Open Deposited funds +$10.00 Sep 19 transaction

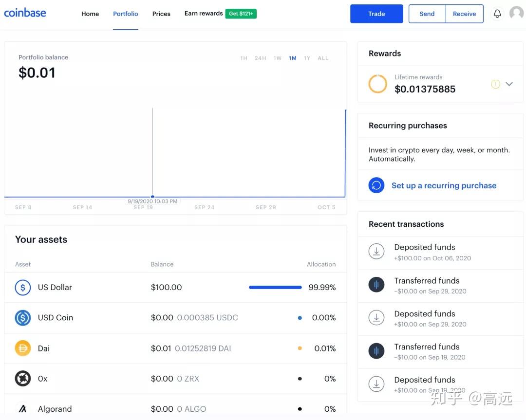point(440,385)
